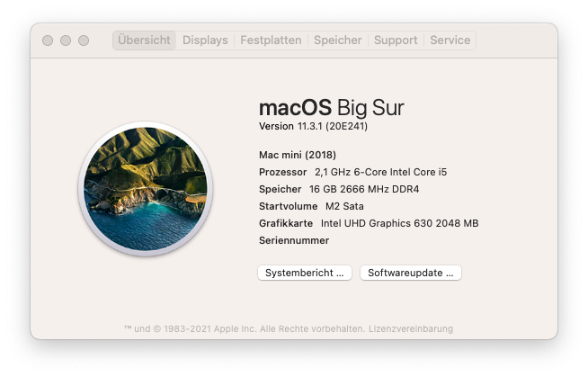Screen dimensions: 588x377
Task: Click the Seriennummer label
Action: click(294, 240)
